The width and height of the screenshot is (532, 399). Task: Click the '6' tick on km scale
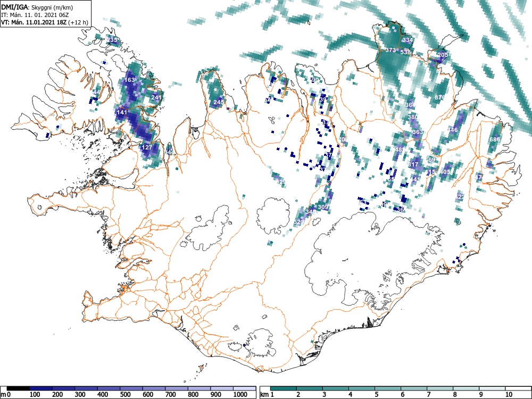402,394
